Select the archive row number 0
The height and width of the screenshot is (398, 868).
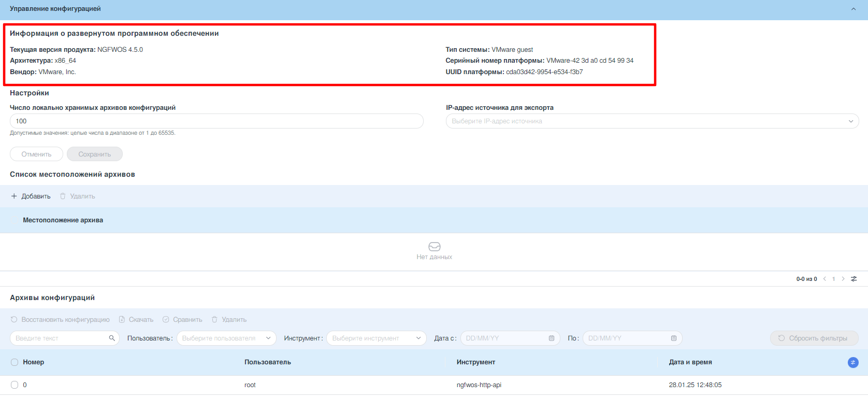pyautogui.click(x=15, y=385)
